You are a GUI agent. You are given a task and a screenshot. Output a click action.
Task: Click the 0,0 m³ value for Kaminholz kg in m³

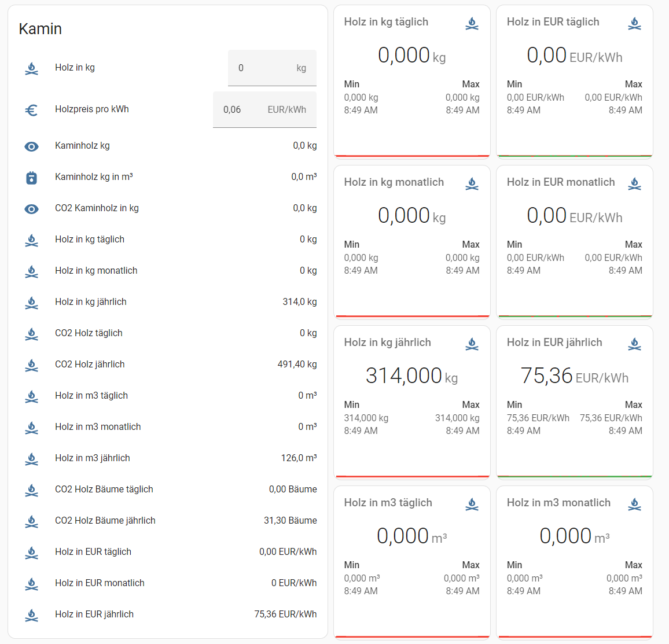click(304, 177)
